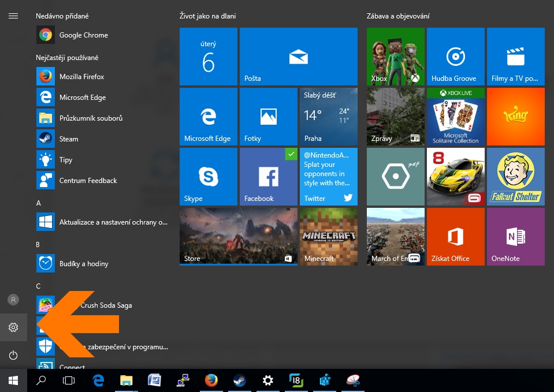Image resolution: width=554 pixels, height=392 pixels.
Task: Click the Získat Office tile
Action: [455, 237]
